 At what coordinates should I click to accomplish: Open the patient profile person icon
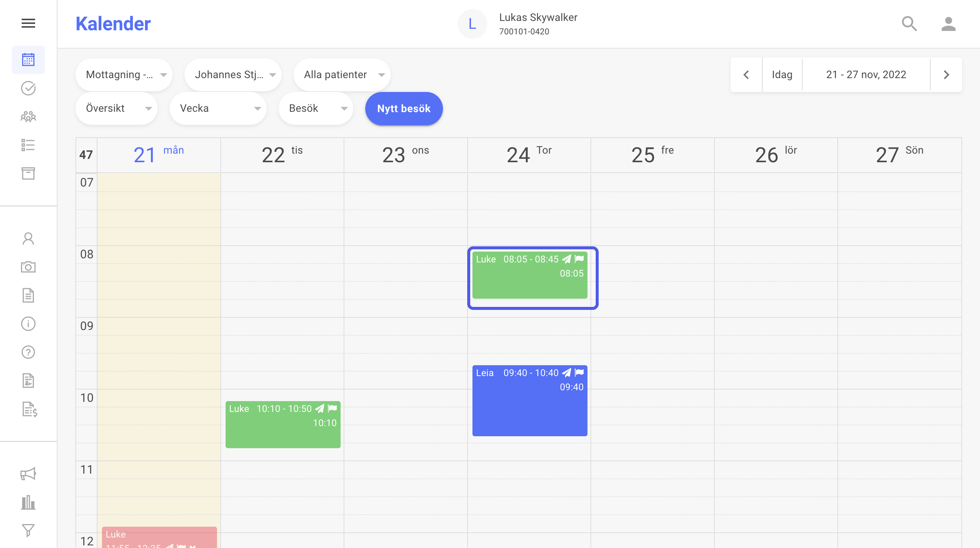tap(28, 239)
